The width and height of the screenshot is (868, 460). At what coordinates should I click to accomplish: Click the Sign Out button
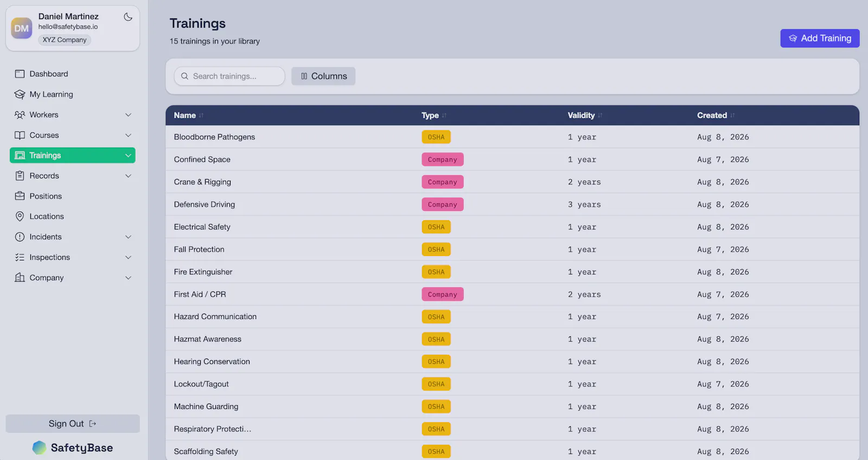[73, 424]
